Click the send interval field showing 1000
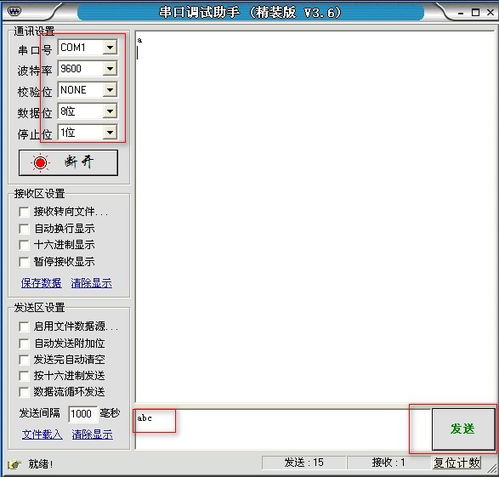This screenshot has width=499, height=477. tap(83, 414)
